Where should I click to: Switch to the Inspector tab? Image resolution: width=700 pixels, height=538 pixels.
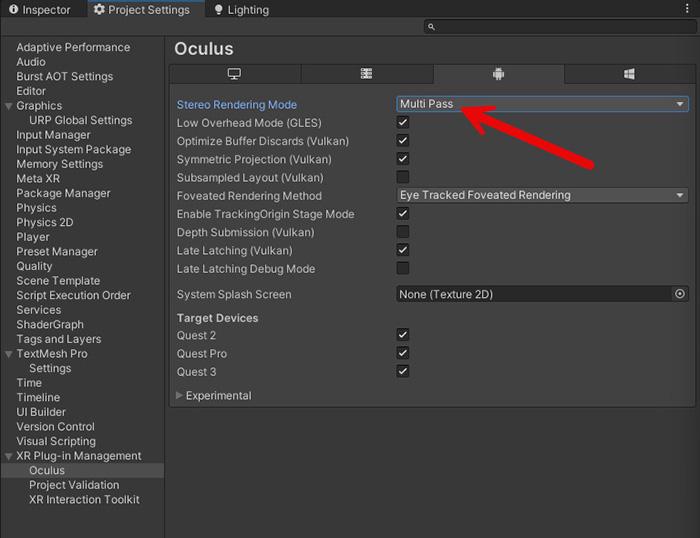(40, 10)
